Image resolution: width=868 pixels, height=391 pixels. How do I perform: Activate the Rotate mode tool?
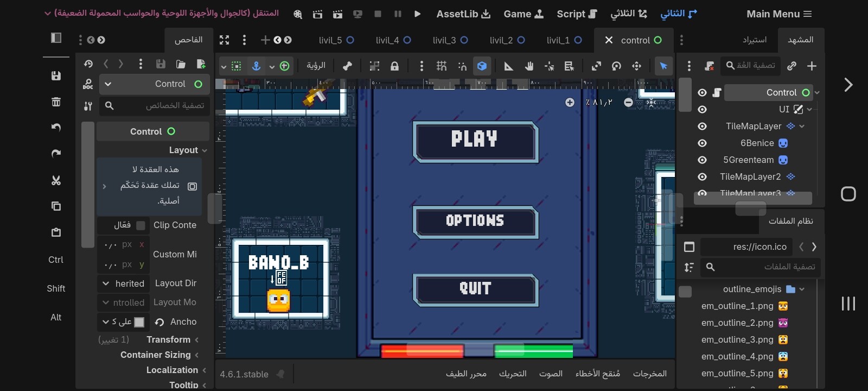[x=616, y=66]
